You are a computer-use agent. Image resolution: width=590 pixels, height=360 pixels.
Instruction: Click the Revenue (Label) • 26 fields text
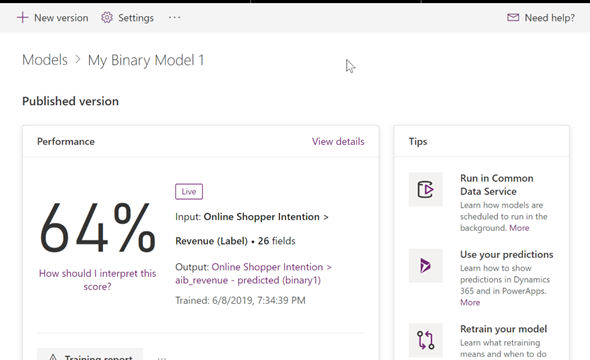[x=235, y=241]
